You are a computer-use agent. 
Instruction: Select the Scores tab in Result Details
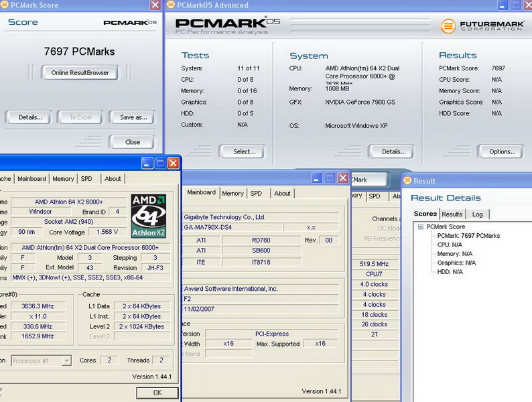(x=425, y=214)
